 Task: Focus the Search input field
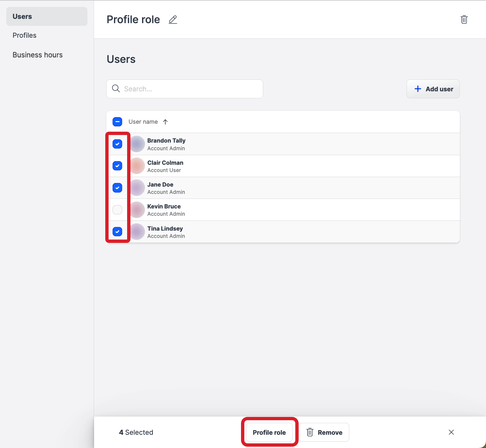pos(190,89)
